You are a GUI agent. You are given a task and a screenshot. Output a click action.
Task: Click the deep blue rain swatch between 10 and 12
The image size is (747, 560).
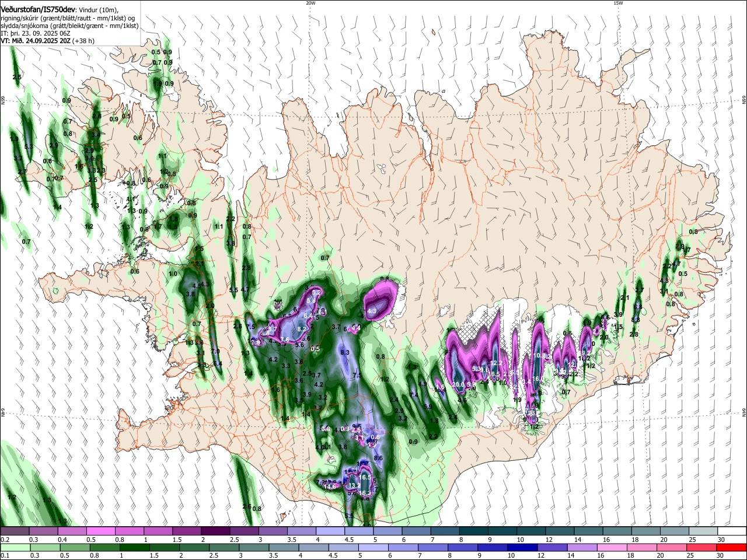click(522, 547)
